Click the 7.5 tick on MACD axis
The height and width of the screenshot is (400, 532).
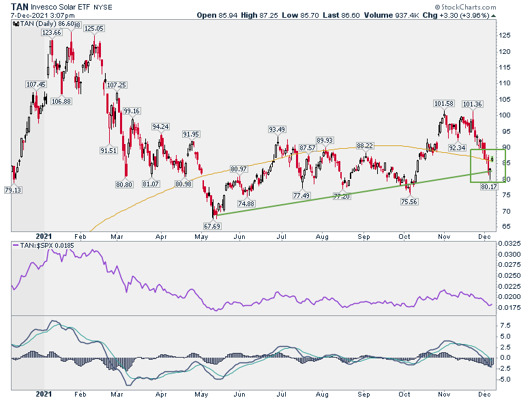coord(505,326)
